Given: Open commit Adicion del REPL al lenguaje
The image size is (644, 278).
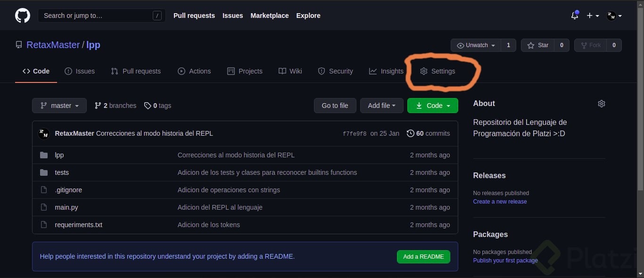Looking at the screenshot, I should click(220, 207).
